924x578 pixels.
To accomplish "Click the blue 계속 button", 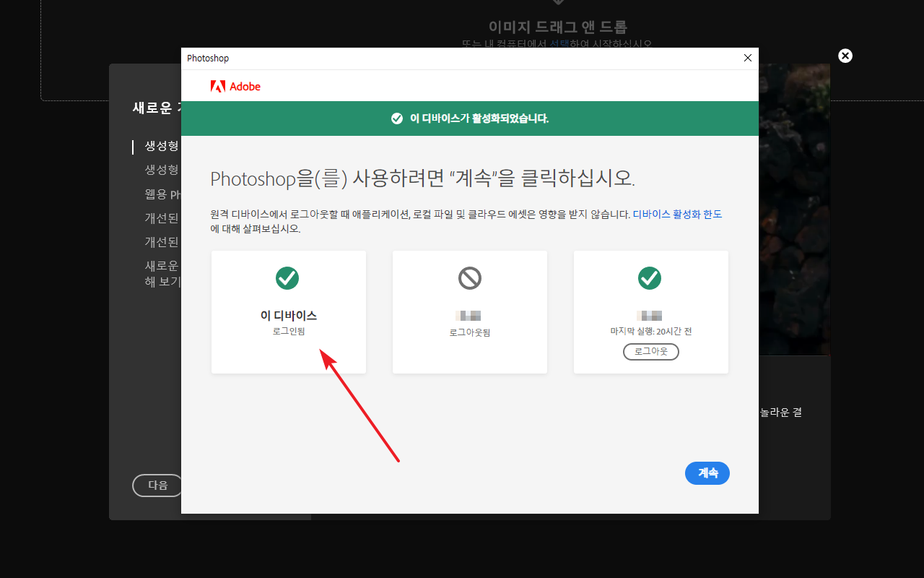I will 707,473.
